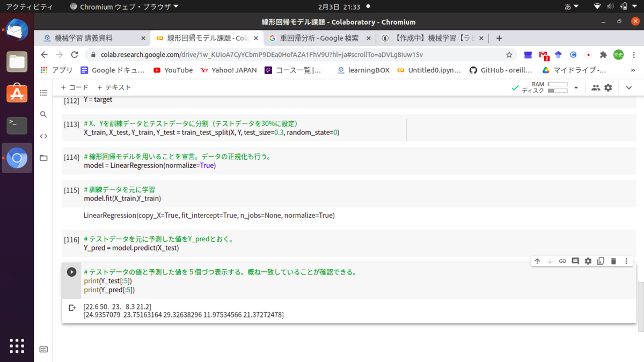
Task: Open the YouTube bookmark
Action: 173,70
